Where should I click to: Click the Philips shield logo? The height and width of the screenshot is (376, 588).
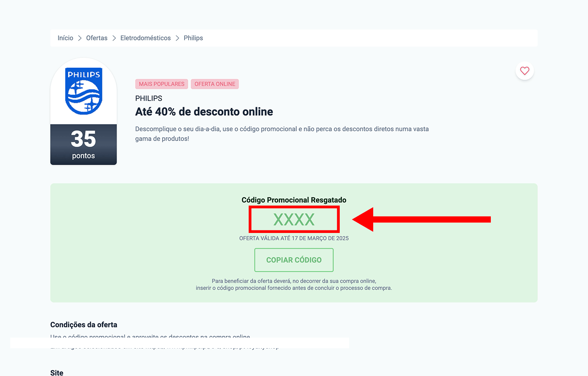[x=84, y=91]
